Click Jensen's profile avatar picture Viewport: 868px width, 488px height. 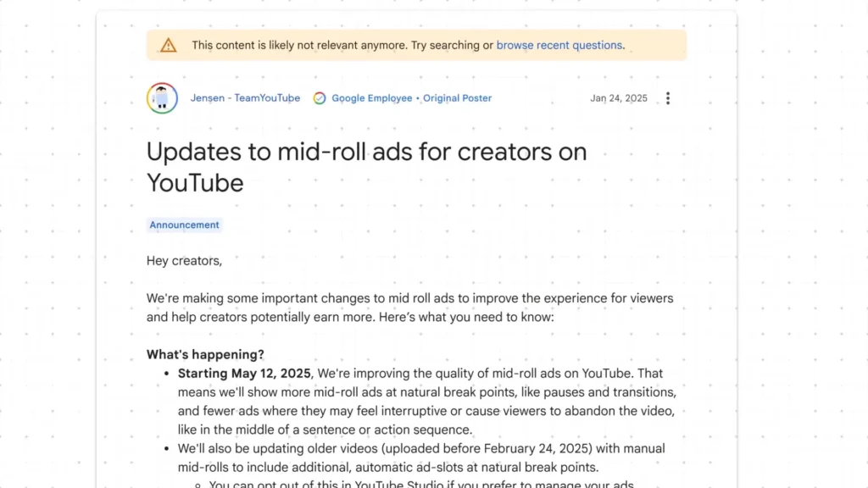point(162,98)
